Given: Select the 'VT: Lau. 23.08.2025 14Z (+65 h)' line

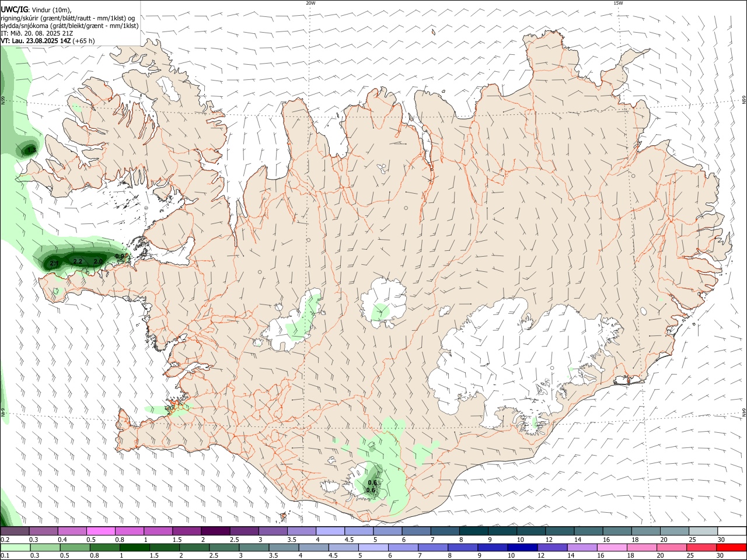Looking at the screenshot, I should click(48, 41).
